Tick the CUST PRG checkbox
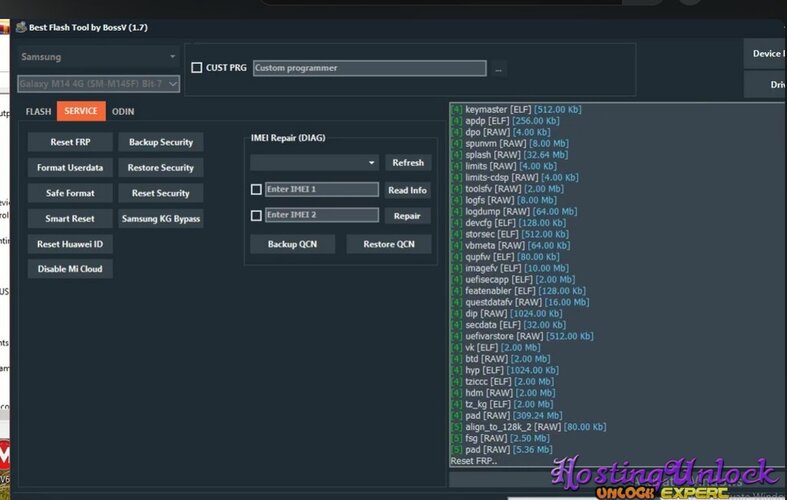The width and height of the screenshot is (787, 500). [x=197, y=68]
